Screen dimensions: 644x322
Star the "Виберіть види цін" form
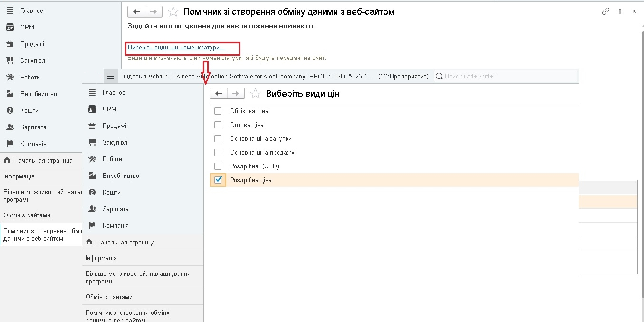[x=256, y=94]
